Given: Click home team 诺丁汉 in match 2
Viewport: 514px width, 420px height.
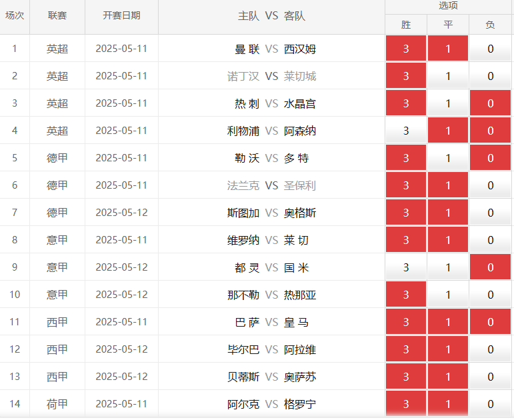Looking at the screenshot, I should [243, 76].
